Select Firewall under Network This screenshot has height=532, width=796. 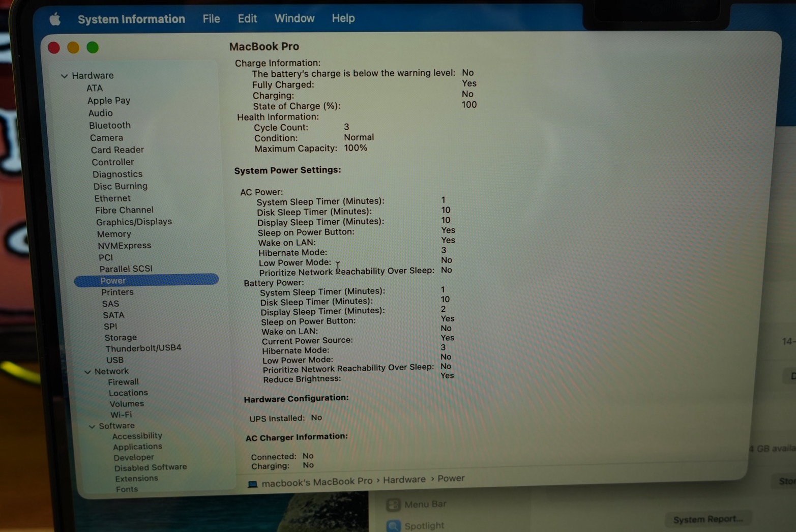tap(123, 382)
